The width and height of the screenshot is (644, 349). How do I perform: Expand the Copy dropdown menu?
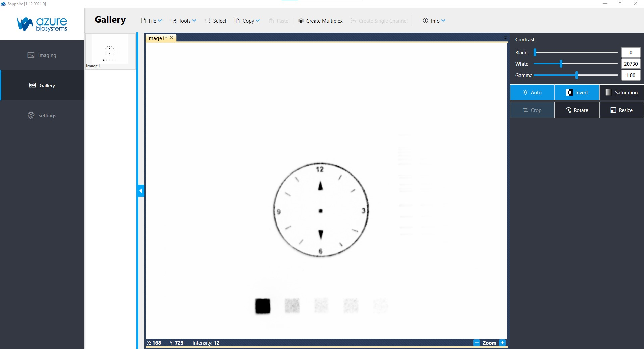click(x=247, y=21)
